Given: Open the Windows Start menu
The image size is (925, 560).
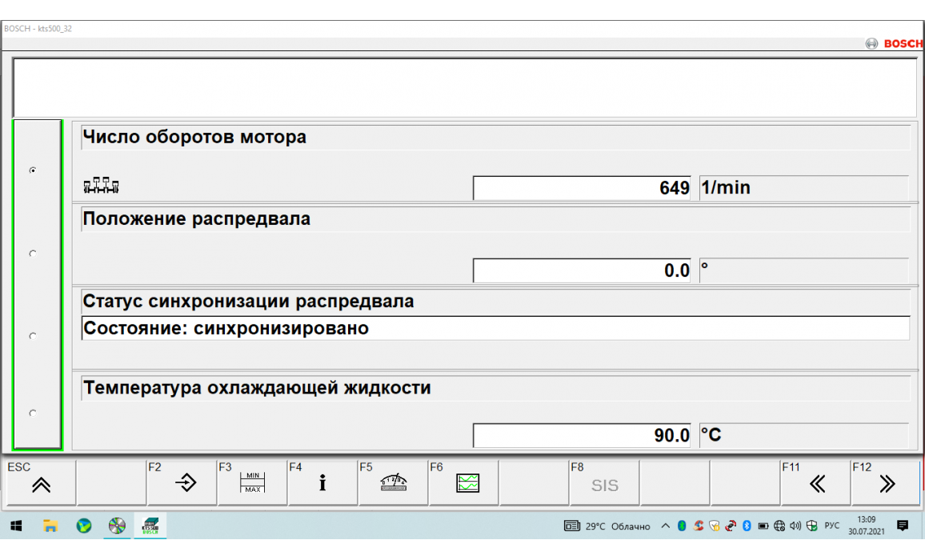Looking at the screenshot, I should (x=16, y=526).
